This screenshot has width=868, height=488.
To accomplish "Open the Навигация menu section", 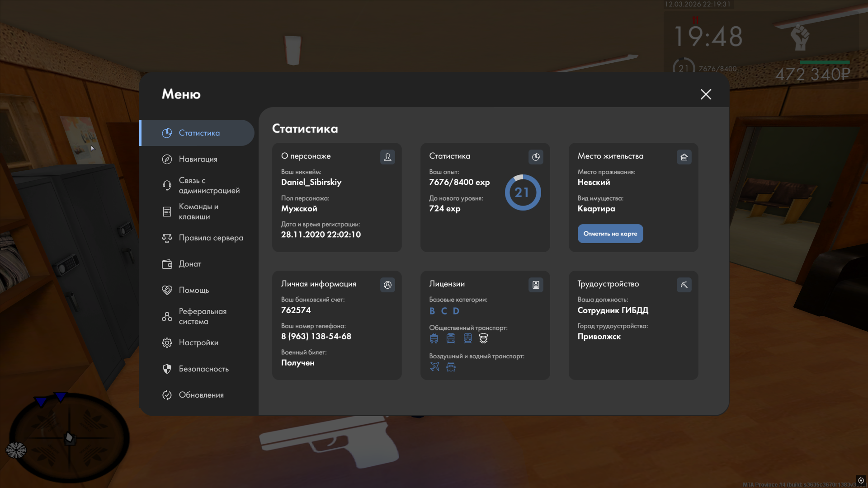I will [x=198, y=159].
